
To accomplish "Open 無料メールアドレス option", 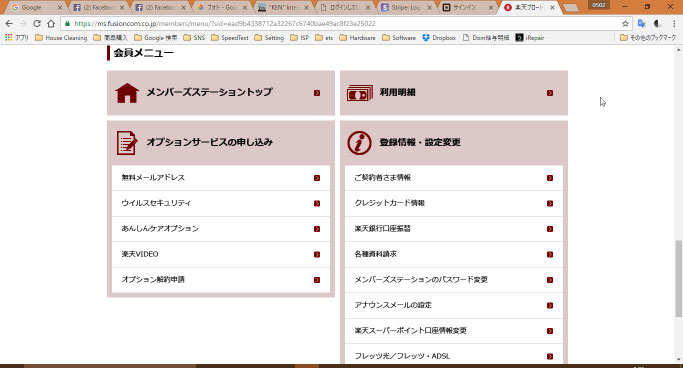I will tap(221, 178).
